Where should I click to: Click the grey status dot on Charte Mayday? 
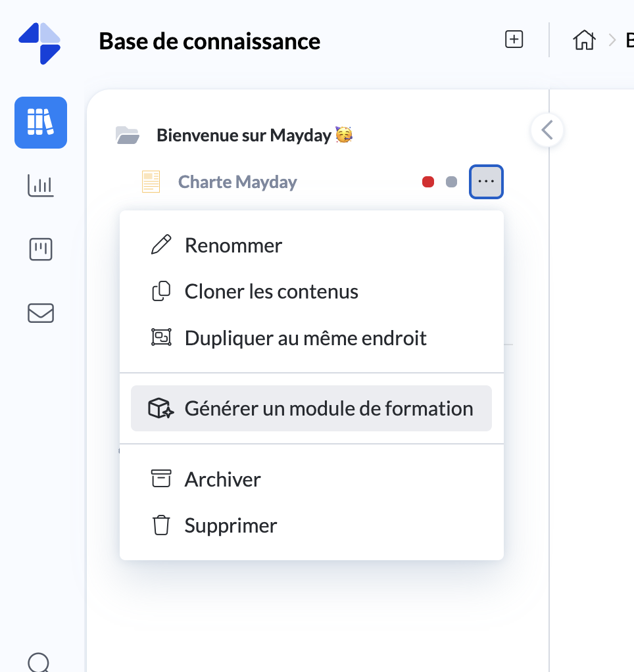451,182
